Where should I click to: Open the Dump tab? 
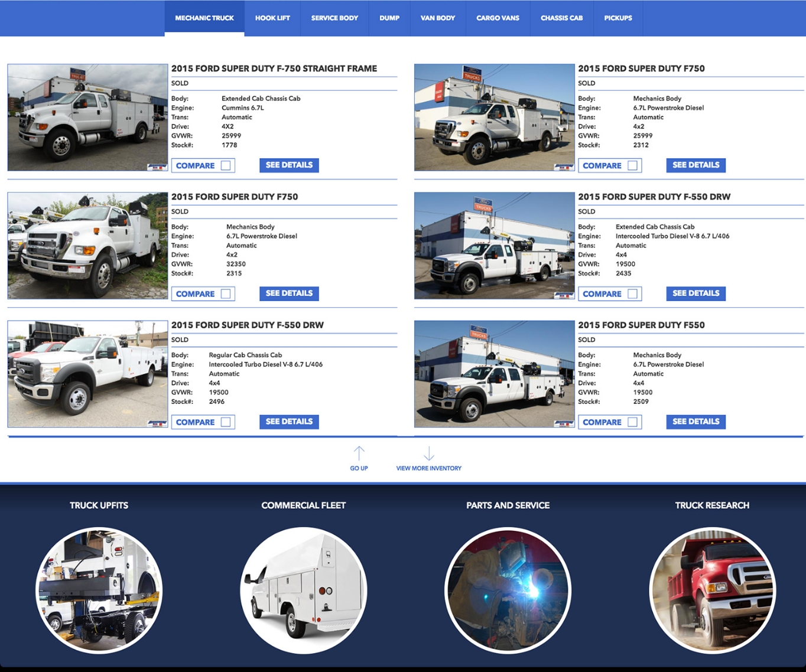[x=389, y=18]
